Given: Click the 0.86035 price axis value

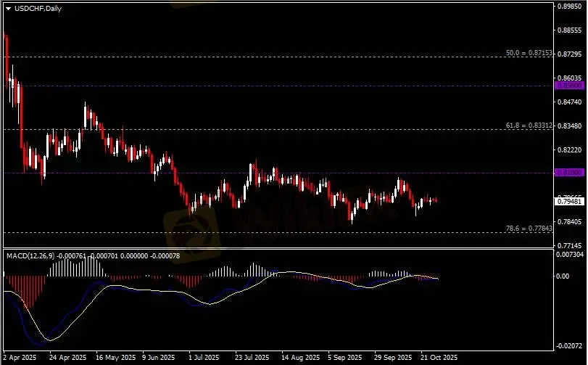Looking at the screenshot, I should 570,78.
